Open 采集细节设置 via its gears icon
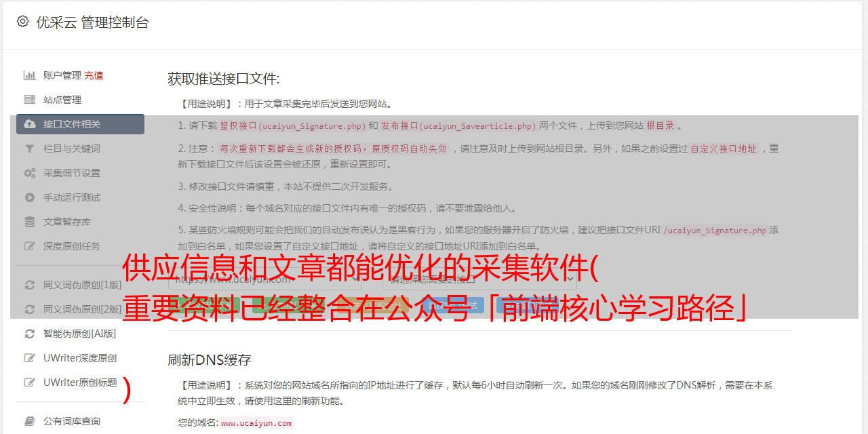 pos(30,173)
